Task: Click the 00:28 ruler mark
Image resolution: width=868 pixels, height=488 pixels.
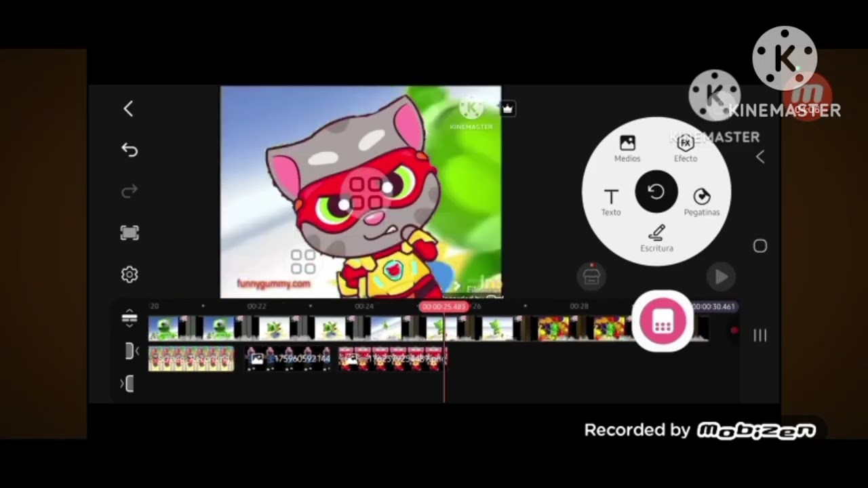Action: [x=579, y=306]
